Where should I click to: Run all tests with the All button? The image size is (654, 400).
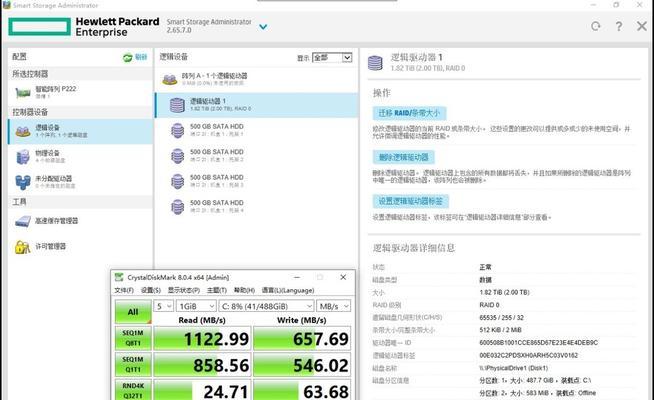[x=133, y=312]
